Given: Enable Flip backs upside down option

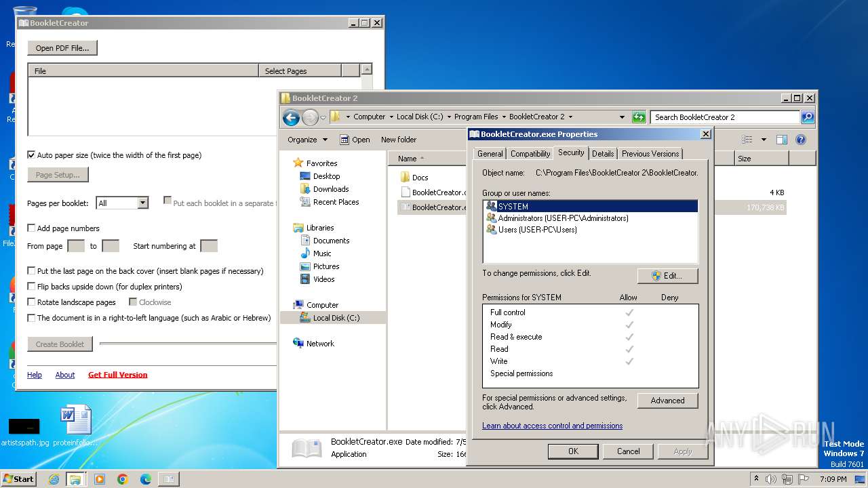Looking at the screenshot, I should tap(31, 287).
